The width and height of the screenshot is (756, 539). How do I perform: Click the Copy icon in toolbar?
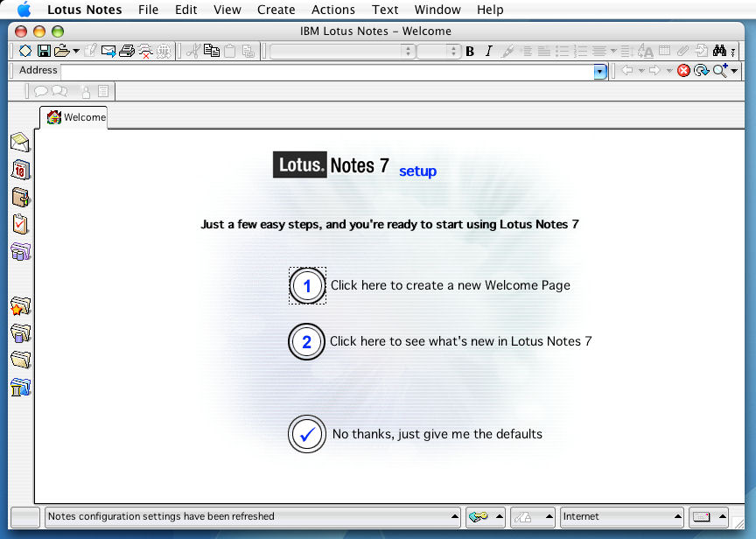coord(211,51)
